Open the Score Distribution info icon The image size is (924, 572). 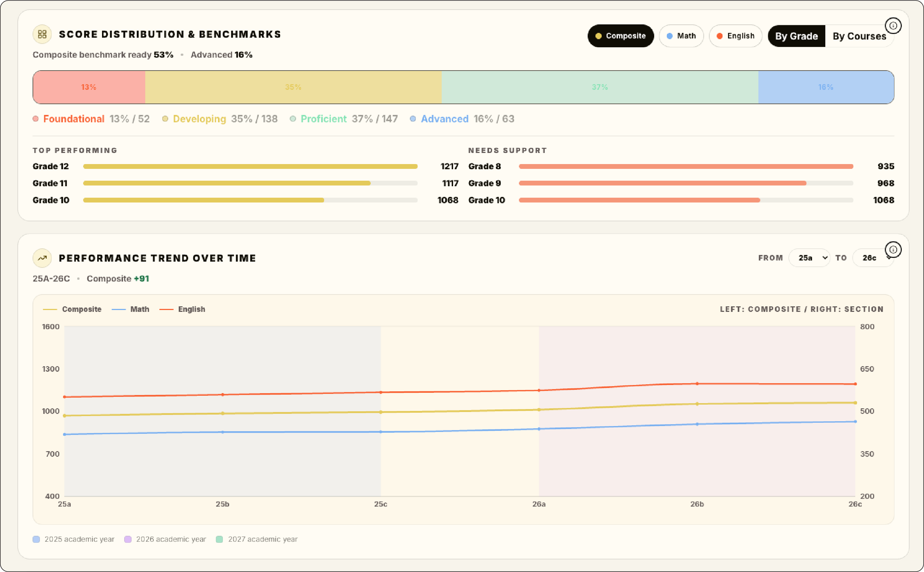click(x=893, y=26)
